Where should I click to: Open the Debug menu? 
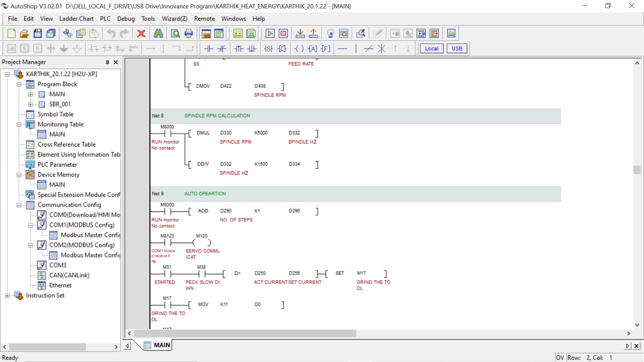coord(126,19)
